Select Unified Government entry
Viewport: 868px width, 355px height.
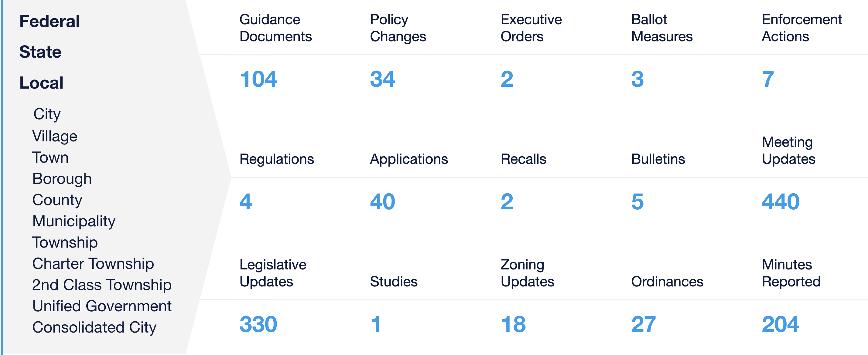point(102,306)
